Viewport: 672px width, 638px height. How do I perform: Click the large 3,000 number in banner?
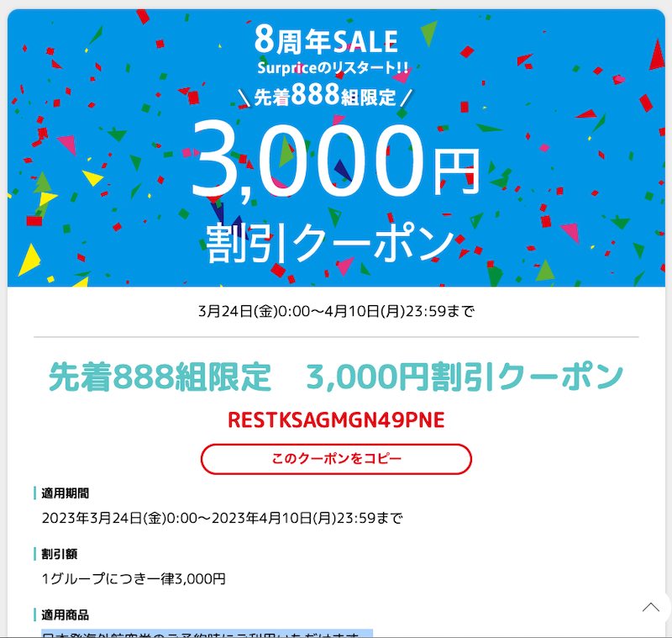tap(307, 160)
